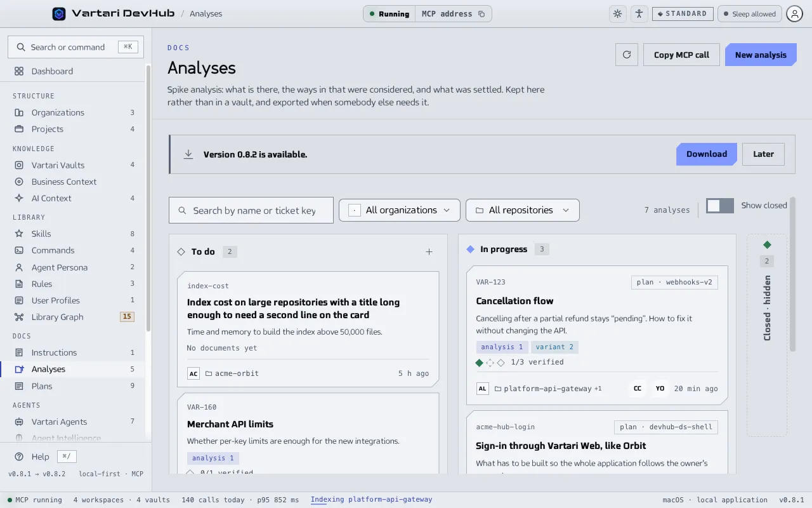Toggle the Sleep allowed setting
Image resolution: width=812 pixels, height=508 pixels.
749,14
